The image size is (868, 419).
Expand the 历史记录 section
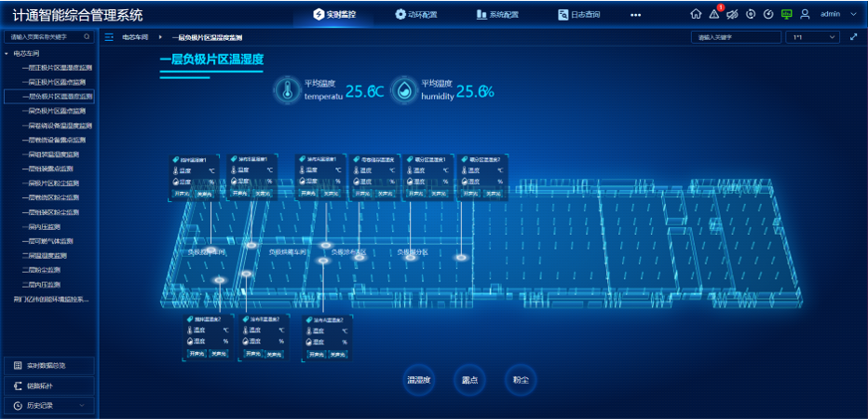point(48,406)
